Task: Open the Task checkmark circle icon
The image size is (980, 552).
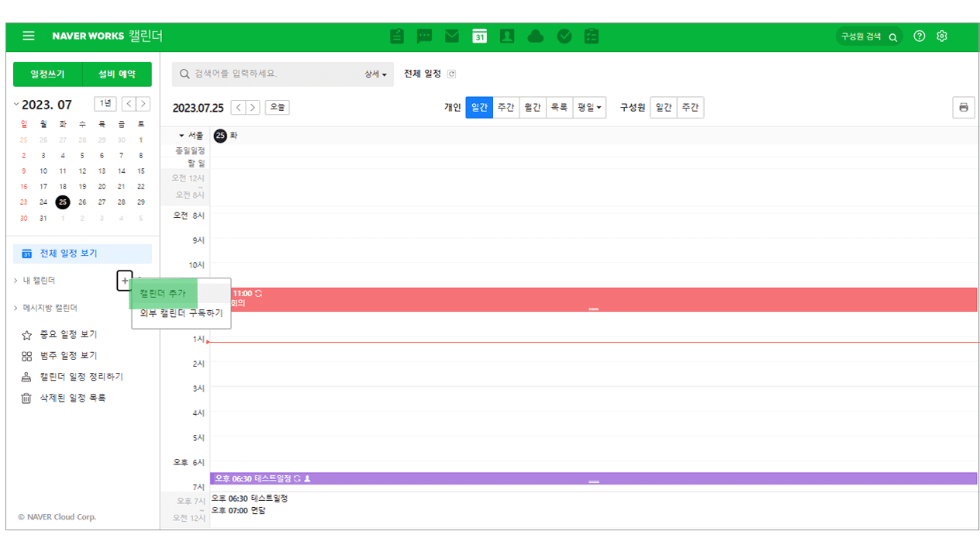Action: 564,36
